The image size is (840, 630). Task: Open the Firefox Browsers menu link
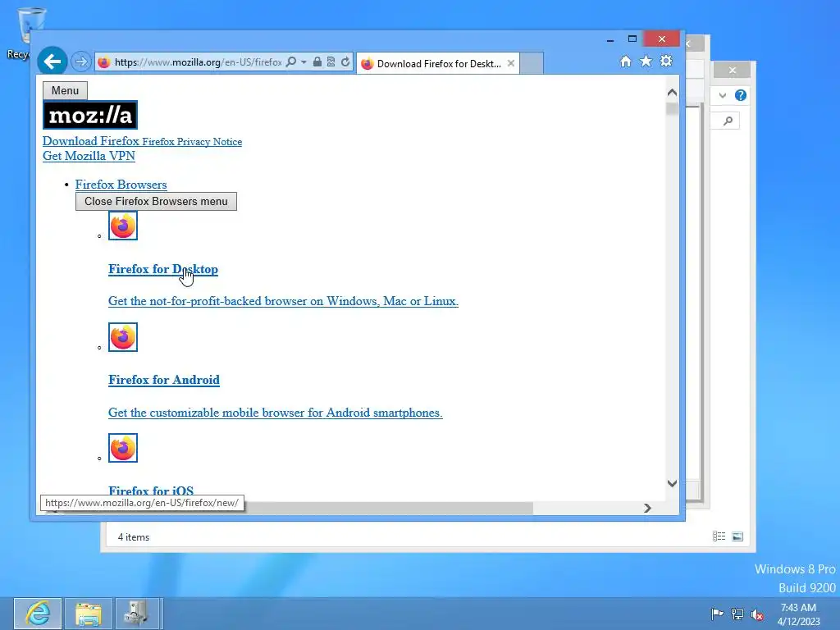pyautogui.click(x=121, y=185)
